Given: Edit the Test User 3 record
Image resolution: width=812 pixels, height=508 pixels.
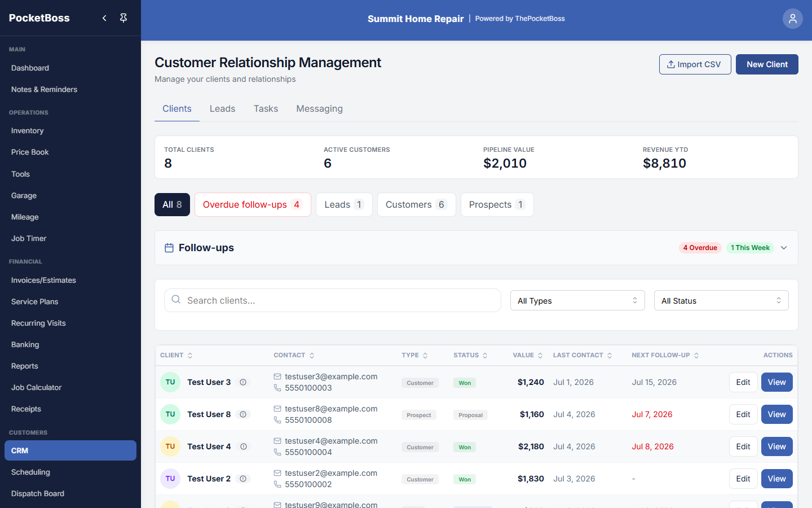Looking at the screenshot, I should [743, 382].
